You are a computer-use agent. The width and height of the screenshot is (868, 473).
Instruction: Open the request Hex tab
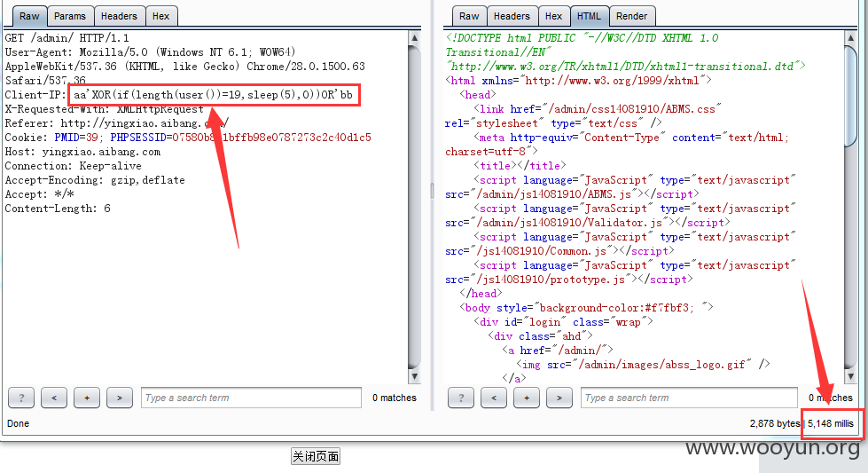click(161, 16)
